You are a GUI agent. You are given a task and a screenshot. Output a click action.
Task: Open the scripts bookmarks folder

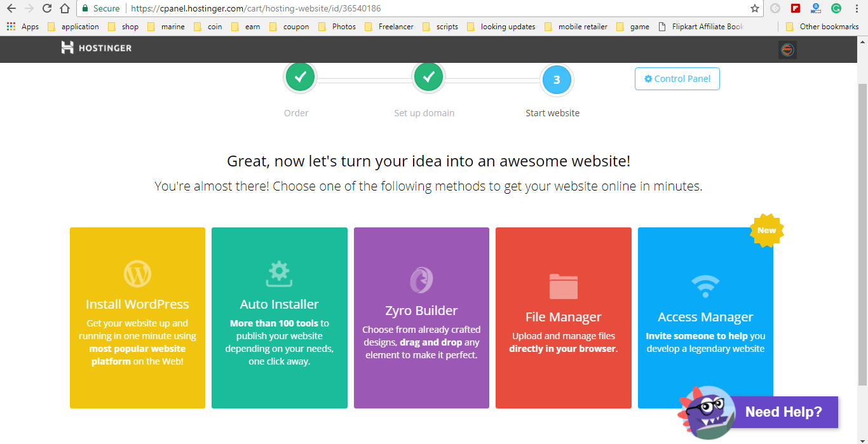(440, 27)
